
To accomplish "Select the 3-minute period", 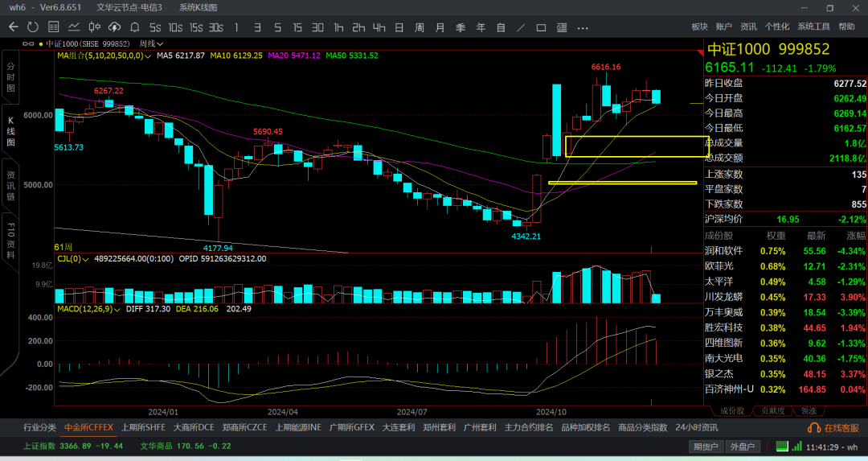I will coord(257,27).
